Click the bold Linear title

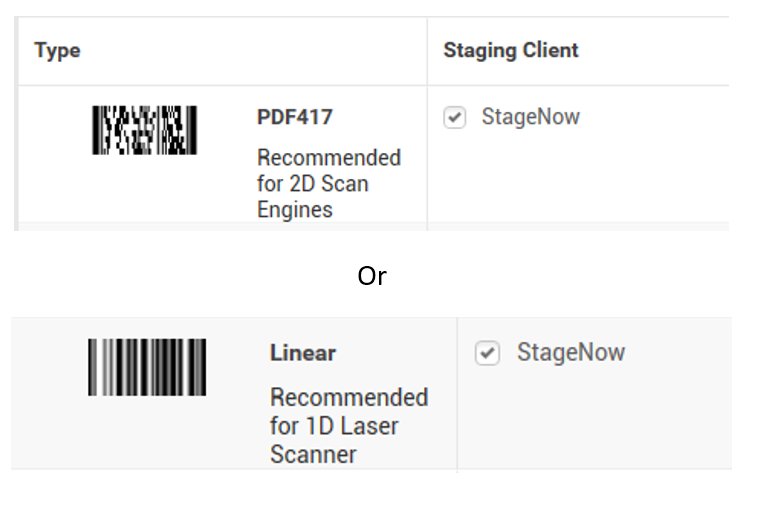tap(303, 353)
